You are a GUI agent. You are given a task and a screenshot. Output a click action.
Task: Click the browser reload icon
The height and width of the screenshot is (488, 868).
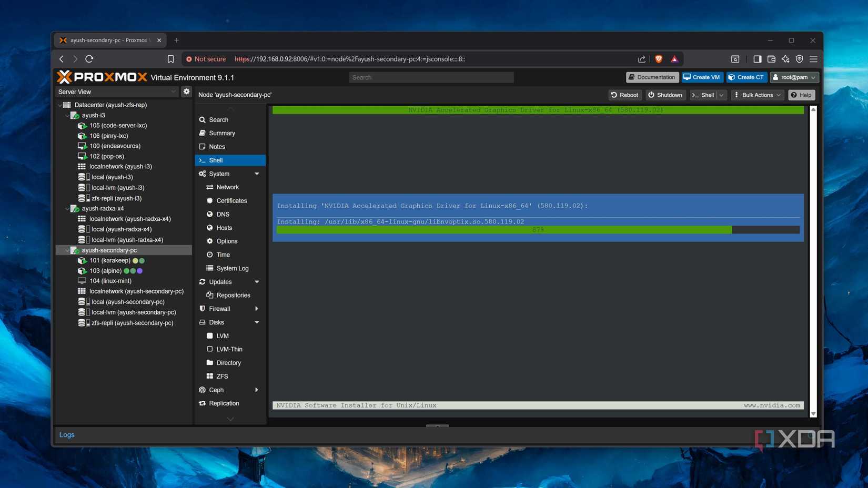(89, 59)
